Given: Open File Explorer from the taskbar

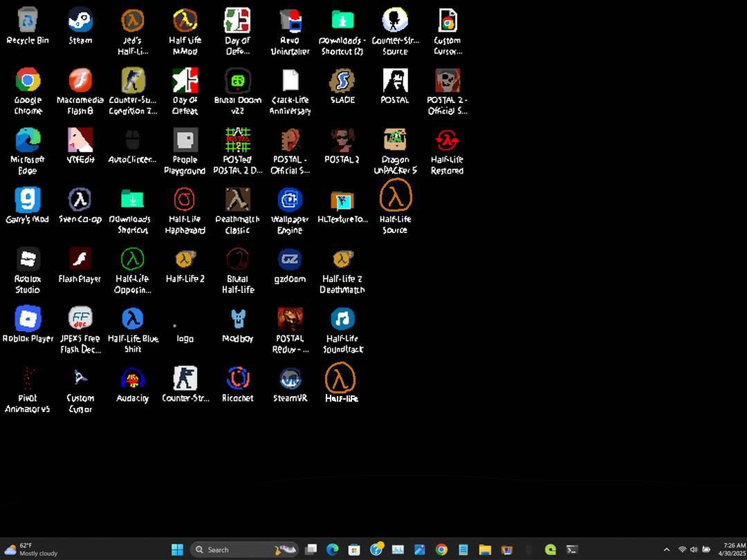Looking at the screenshot, I should 485,550.
